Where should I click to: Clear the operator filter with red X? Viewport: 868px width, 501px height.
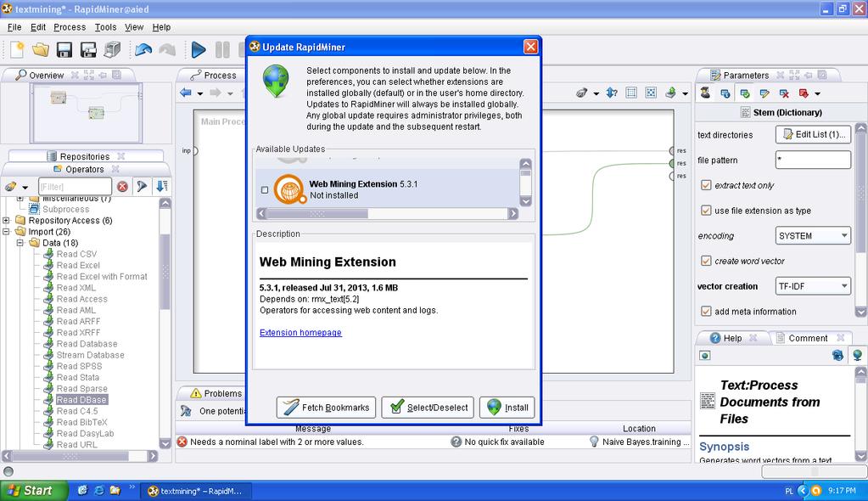(x=122, y=187)
